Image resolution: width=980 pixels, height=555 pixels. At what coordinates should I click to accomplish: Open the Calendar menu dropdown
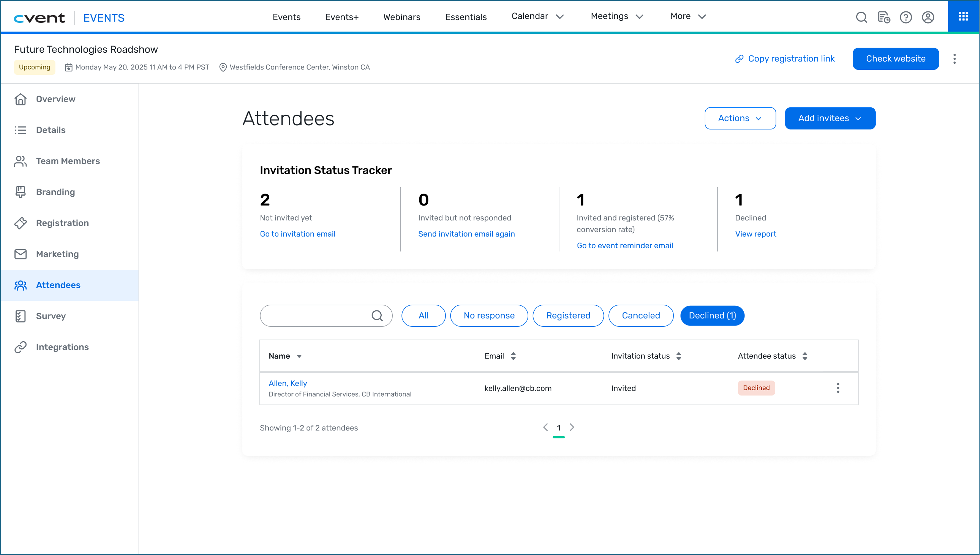click(x=537, y=16)
